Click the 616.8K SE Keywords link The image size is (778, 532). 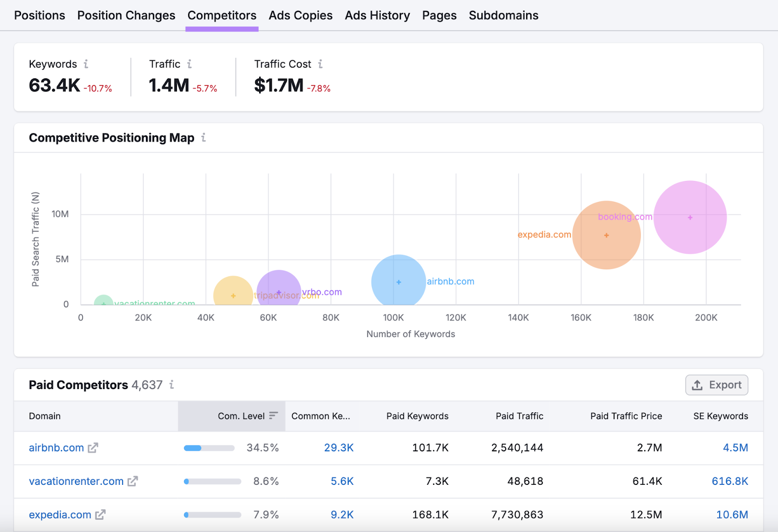tap(730, 481)
